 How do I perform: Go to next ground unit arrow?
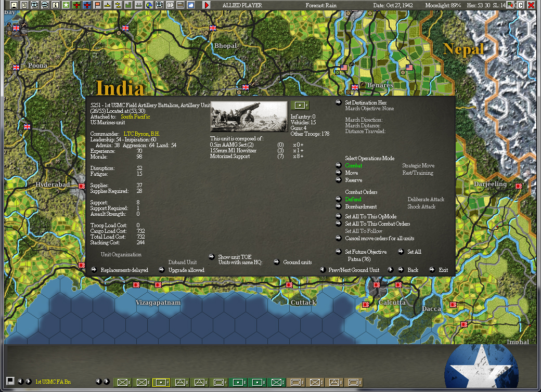[x=390, y=270]
